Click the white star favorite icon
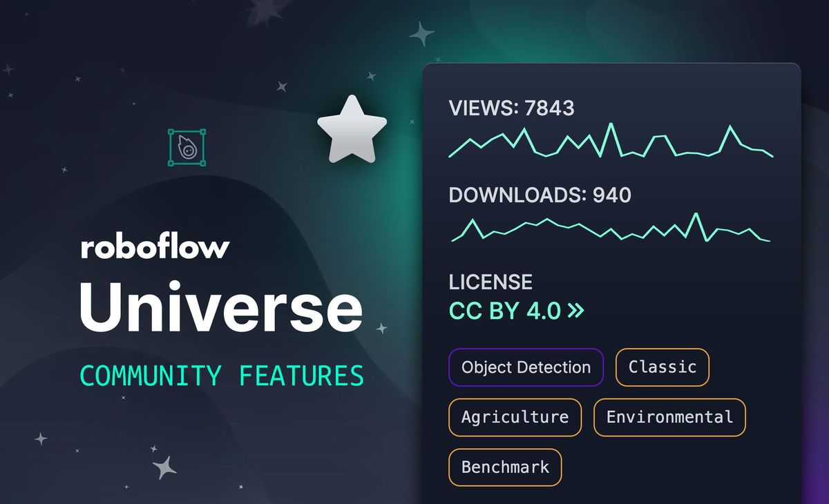The height and width of the screenshot is (504, 829). [352, 126]
